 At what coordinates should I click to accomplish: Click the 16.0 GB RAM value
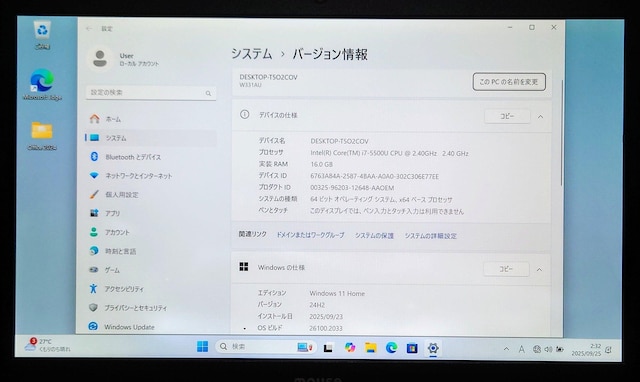point(322,164)
